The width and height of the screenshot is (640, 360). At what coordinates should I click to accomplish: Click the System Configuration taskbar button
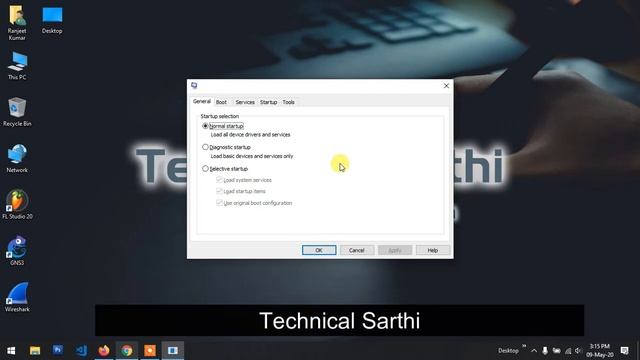pyautogui.click(x=173, y=351)
